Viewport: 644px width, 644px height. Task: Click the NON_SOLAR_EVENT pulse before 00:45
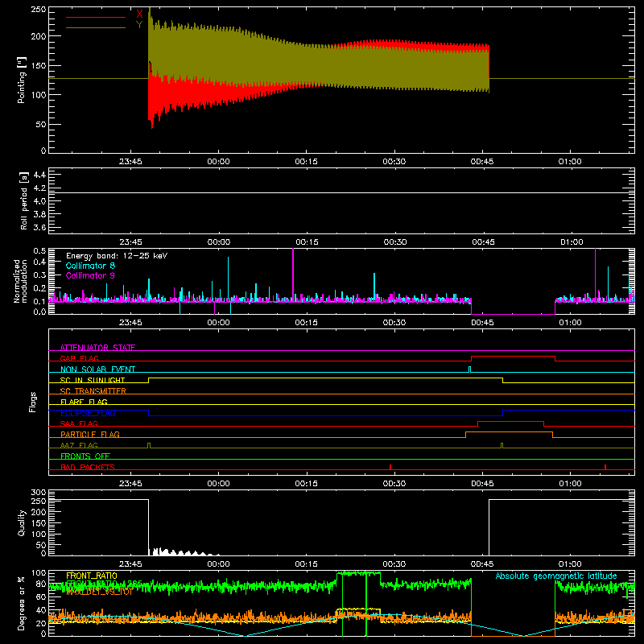click(x=470, y=369)
